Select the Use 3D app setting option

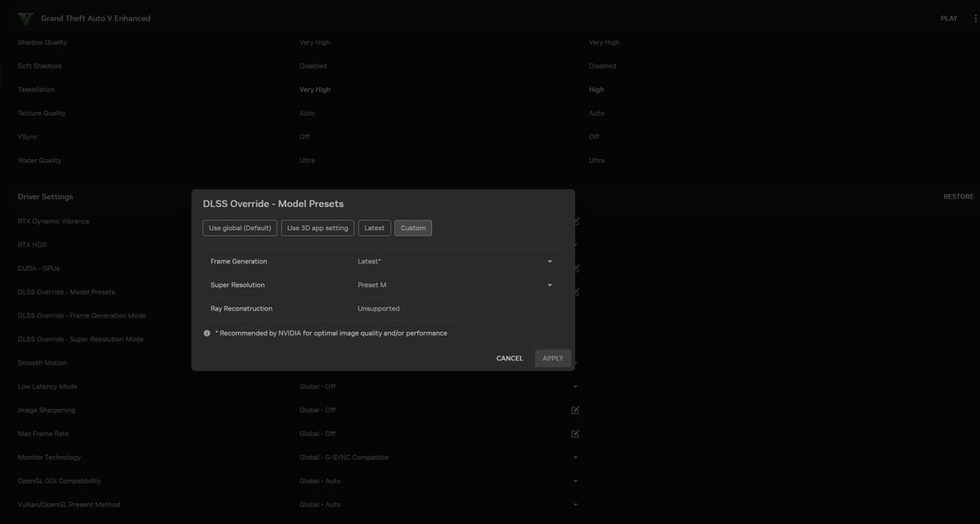[x=318, y=228]
